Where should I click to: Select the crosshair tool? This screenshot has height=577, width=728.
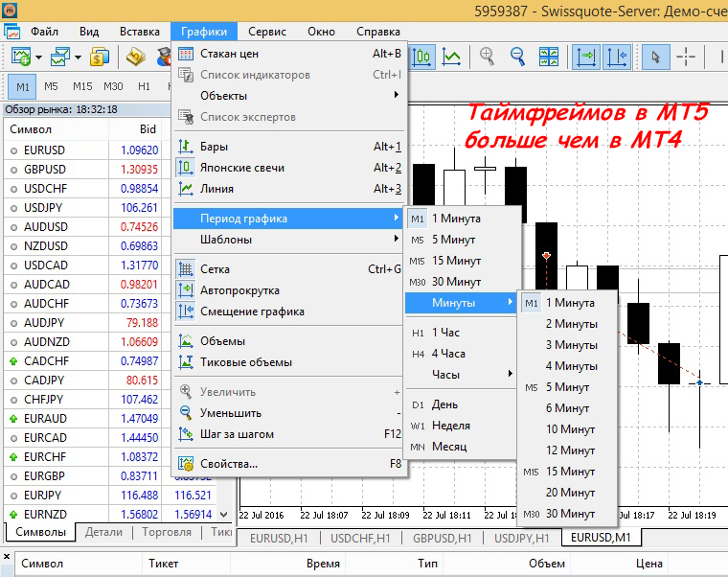pos(685,57)
